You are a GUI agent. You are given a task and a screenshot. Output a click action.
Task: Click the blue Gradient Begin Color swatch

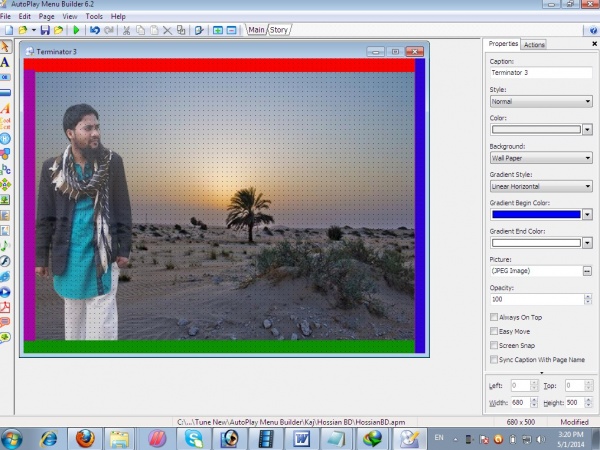(x=535, y=214)
